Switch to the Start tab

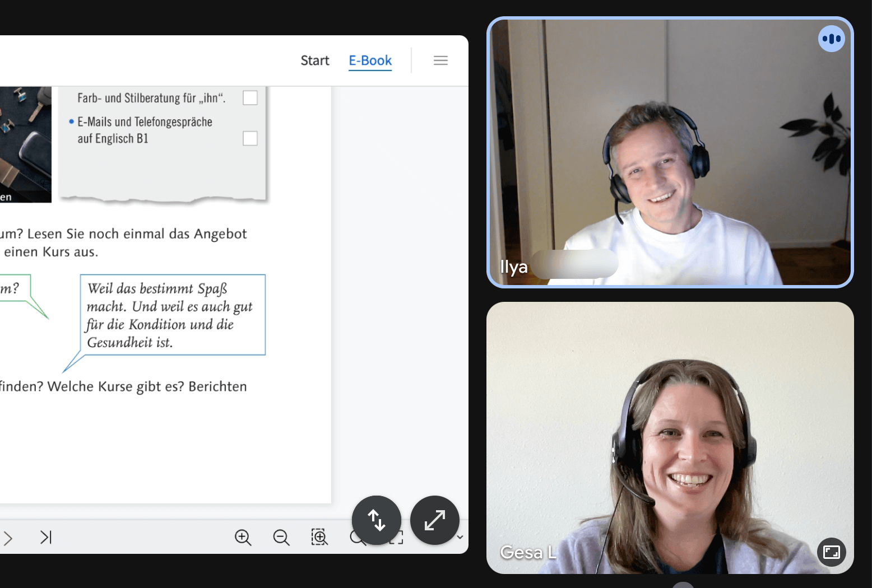click(314, 60)
